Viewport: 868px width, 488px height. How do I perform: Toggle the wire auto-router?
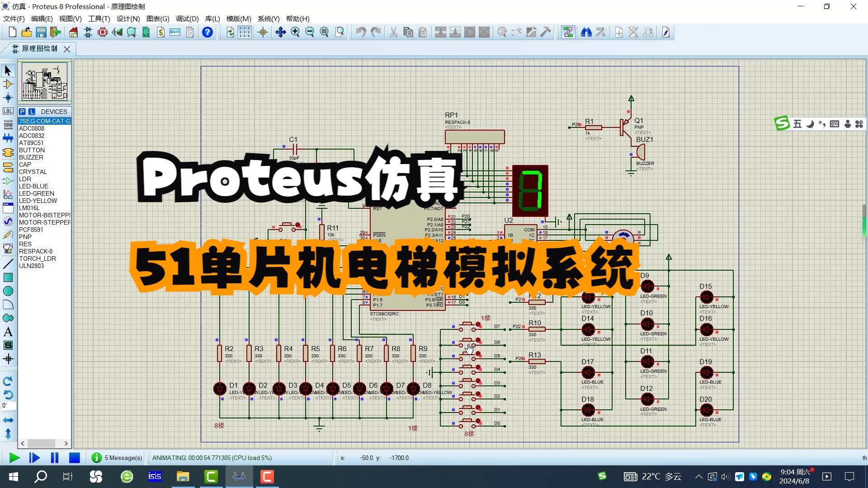pyautogui.click(x=568, y=32)
